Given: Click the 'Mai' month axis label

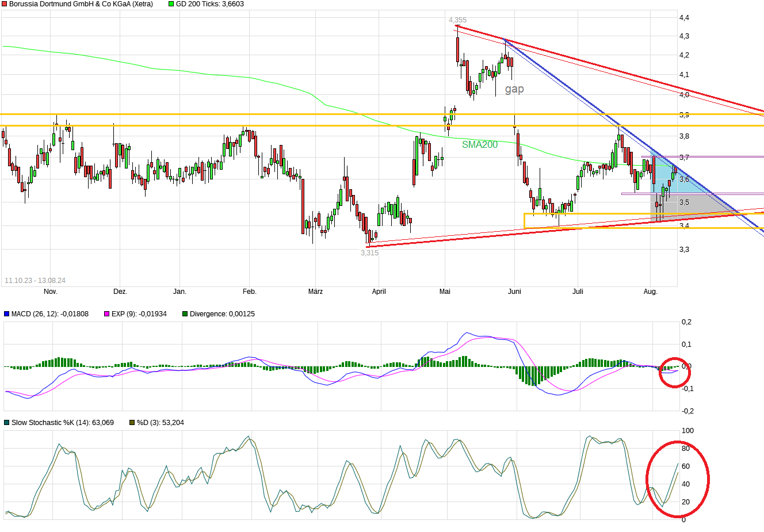Looking at the screenshot, I should (445, 292).
